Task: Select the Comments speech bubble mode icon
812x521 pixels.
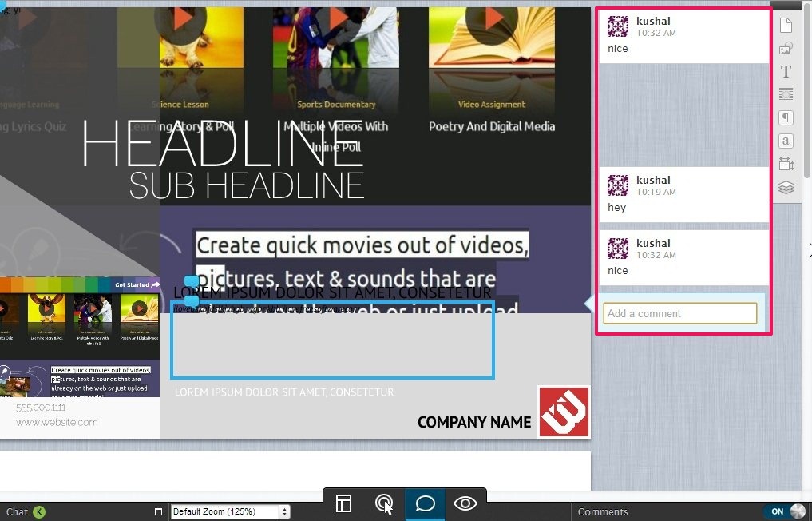Action: (x=425, y=503)
